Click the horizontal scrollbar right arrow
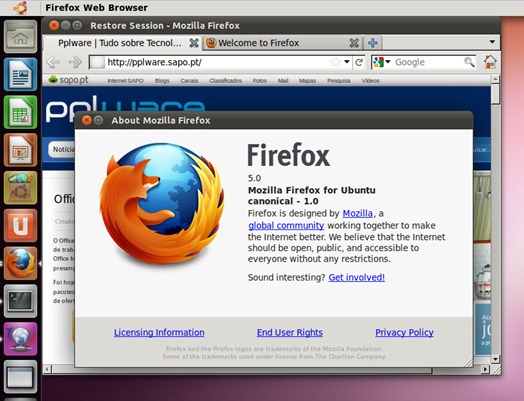 (x=485, y=369)
